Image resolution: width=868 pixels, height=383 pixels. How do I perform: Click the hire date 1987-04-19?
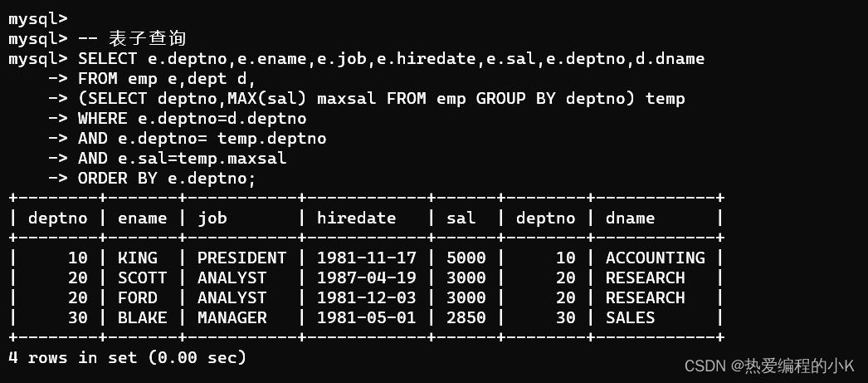[x=366, y=277]
